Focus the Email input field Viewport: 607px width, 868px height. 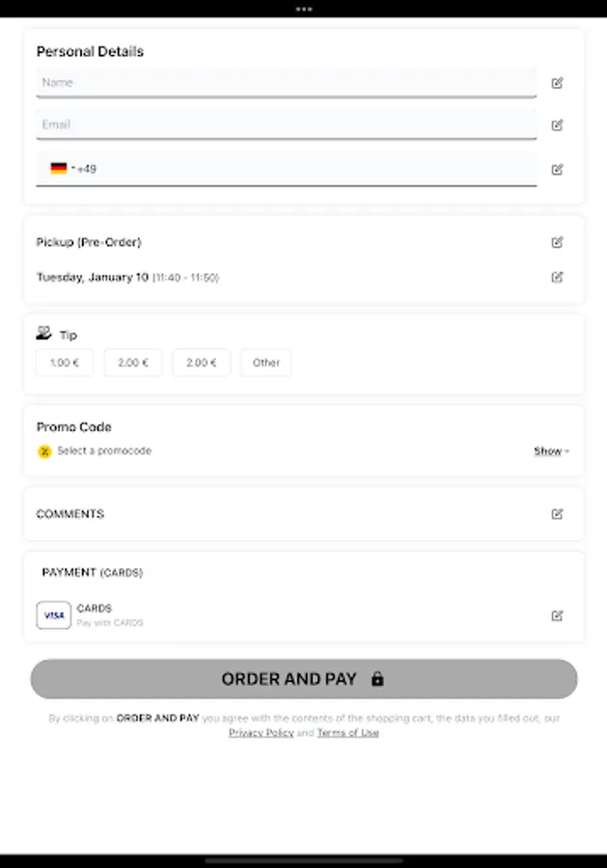(287, 124)
